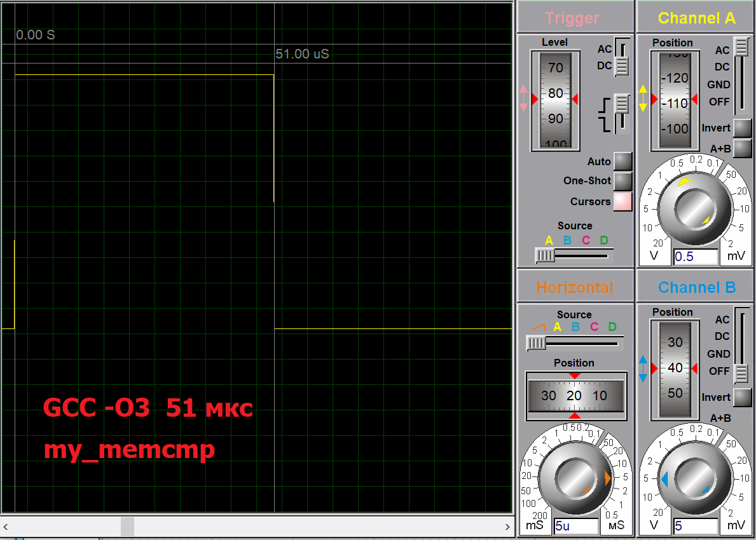756x540 pixels.
Task: Toggle Channel B Invert button
Action: [x=742, y=398]
